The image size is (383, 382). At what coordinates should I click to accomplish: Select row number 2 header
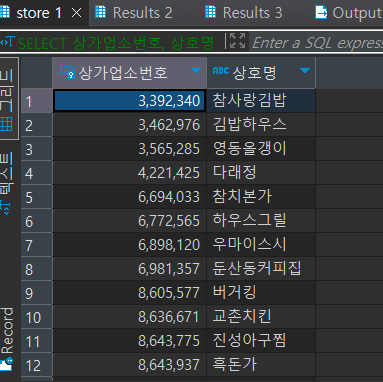click(37, 125)
